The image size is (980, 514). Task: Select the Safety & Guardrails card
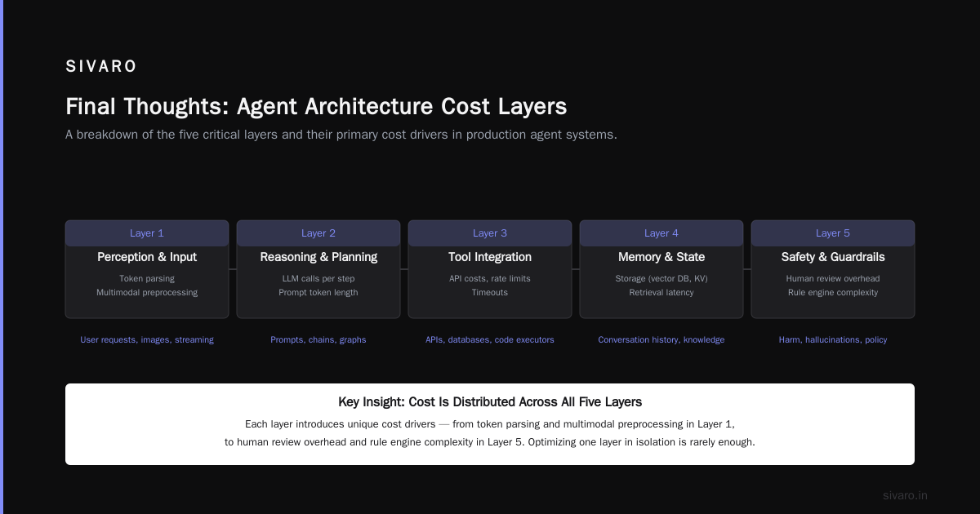(833, 269)
